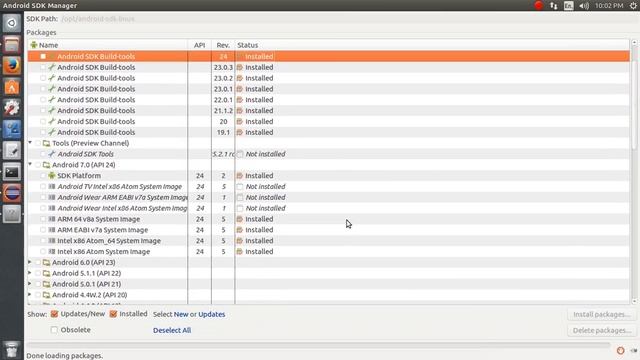Check the Android 7.0 (API 24) group checkbox
Viewport: 640px width, 360px height.
pyautogui.click(x=38, y=165)
